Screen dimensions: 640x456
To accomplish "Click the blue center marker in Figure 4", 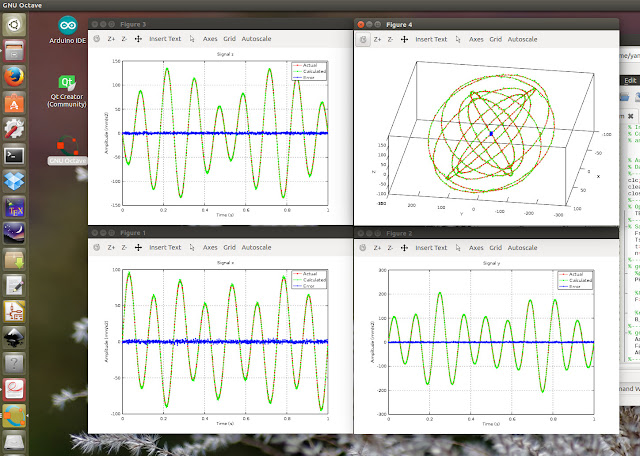I will [x=491, y=134].
